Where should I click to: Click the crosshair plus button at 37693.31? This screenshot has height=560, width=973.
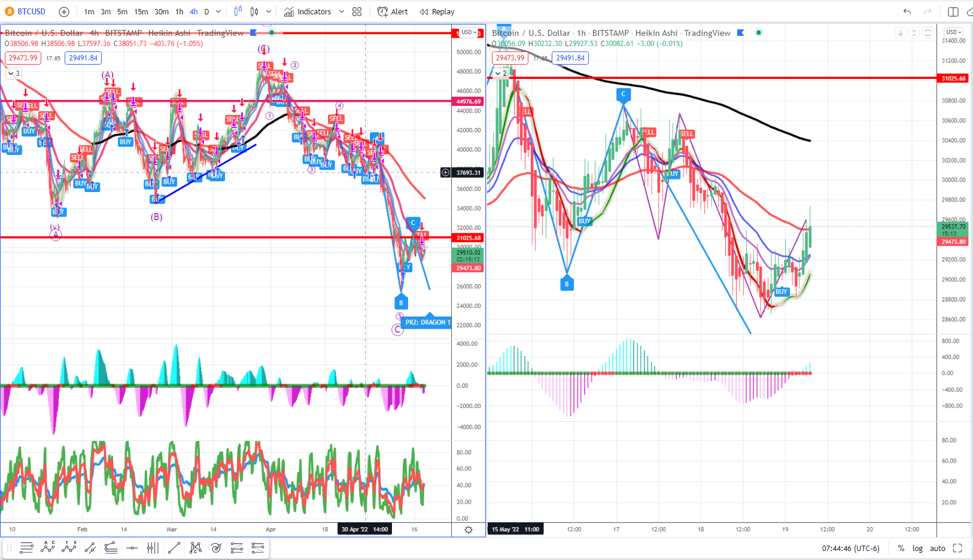[x=445, y=172]
